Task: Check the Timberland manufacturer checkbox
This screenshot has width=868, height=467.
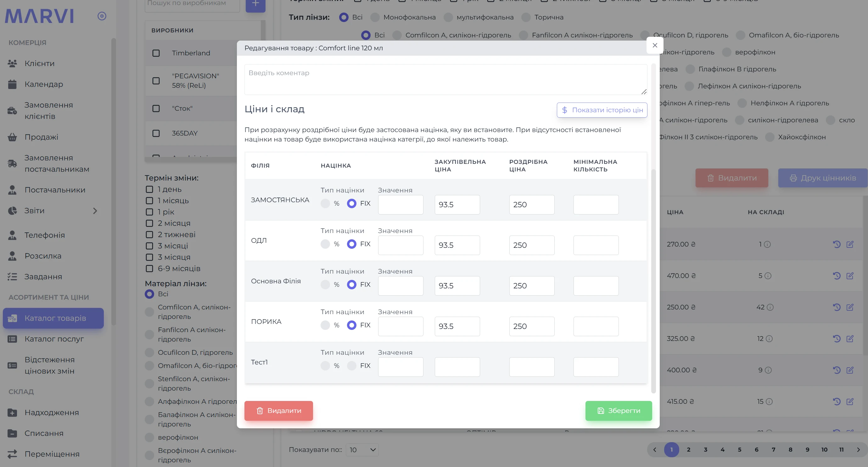Action: (156, 53)
